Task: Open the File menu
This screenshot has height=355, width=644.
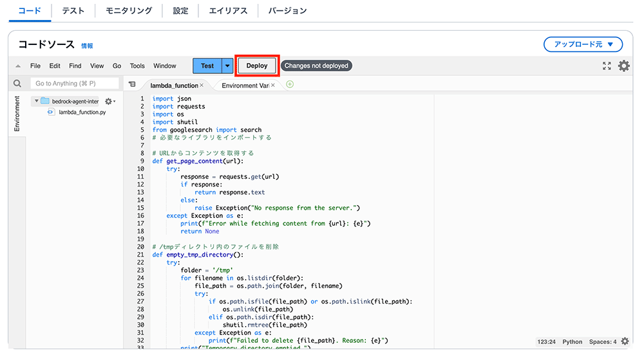Action: pyautogui.click(x=35, y=66)
